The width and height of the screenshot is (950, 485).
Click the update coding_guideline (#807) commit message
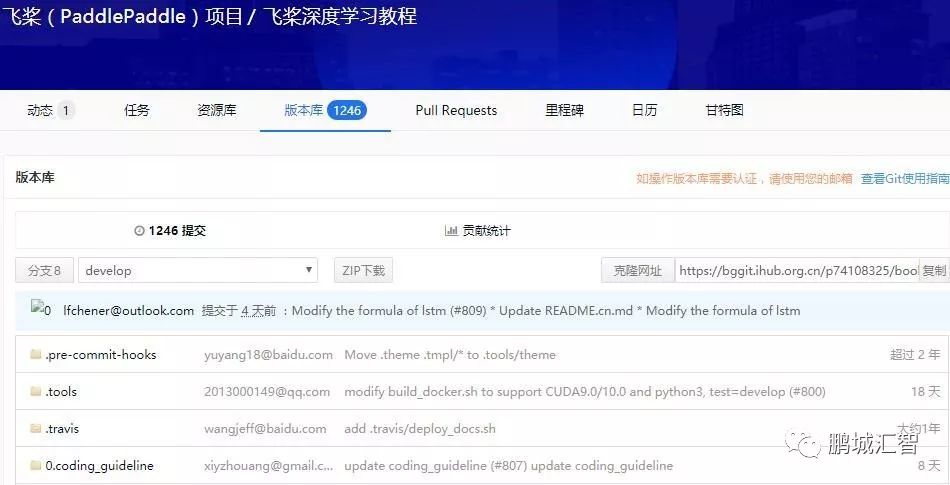(508, 466)
